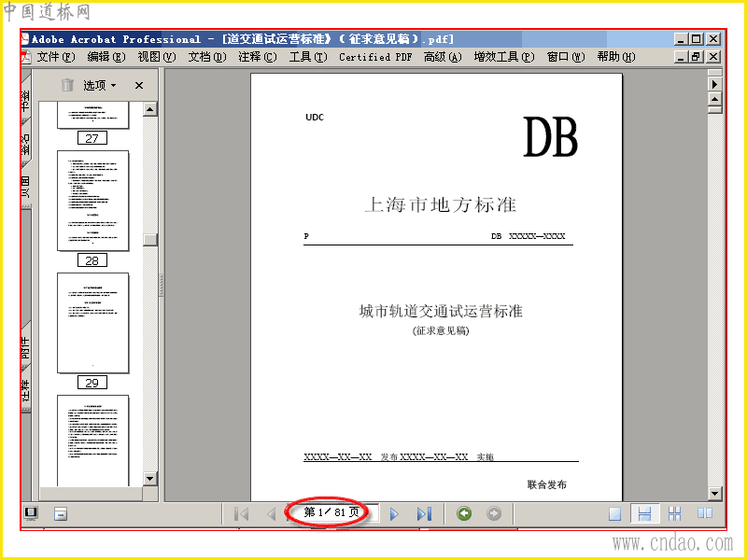Select continuous page layout icon
The image size is (747, 560).
[x=644, y=513]
